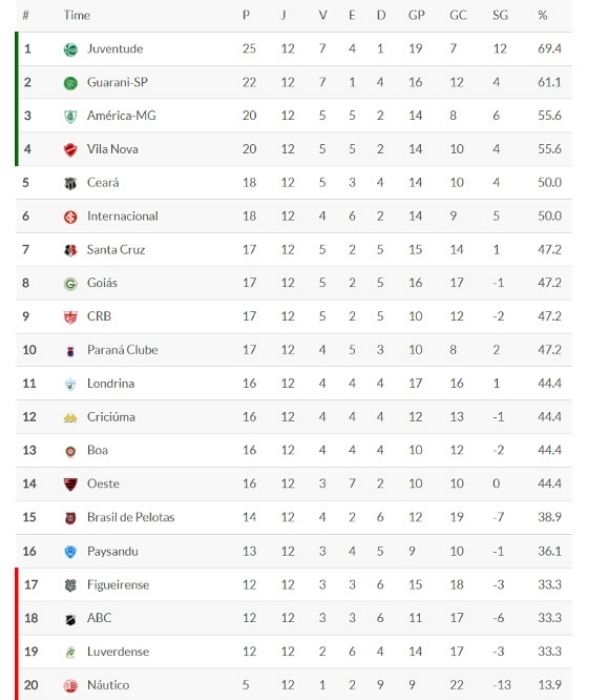Image resolution: width=590 pixels, height=700 pixels.
Task: Click the Vila Nova red crest icon
Action: (71, 150)
